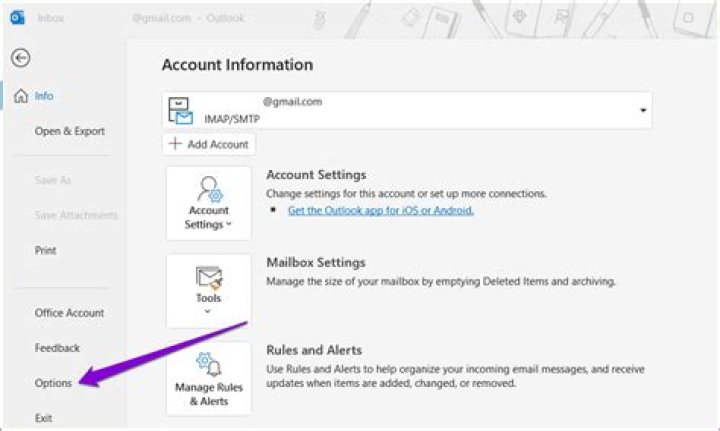Click the @gmail.com account address
Screen dimensions: 720x431
click(x=292, y=102)
